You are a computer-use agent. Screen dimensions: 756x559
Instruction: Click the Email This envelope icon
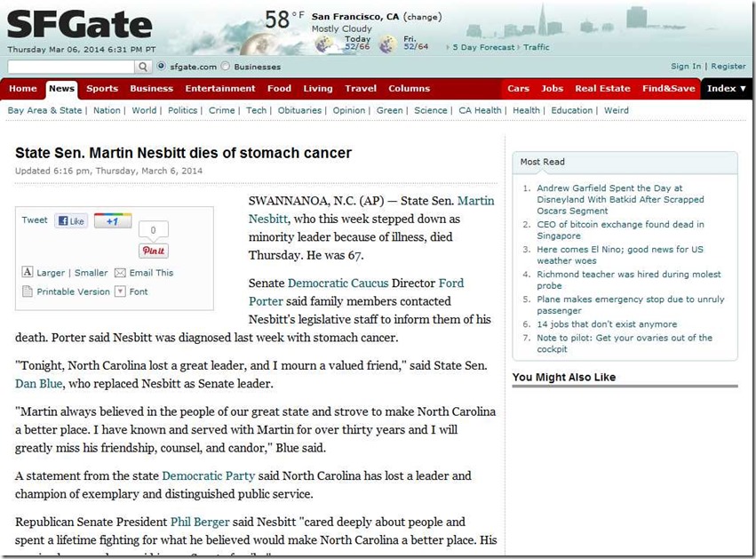tap(122, 273)
